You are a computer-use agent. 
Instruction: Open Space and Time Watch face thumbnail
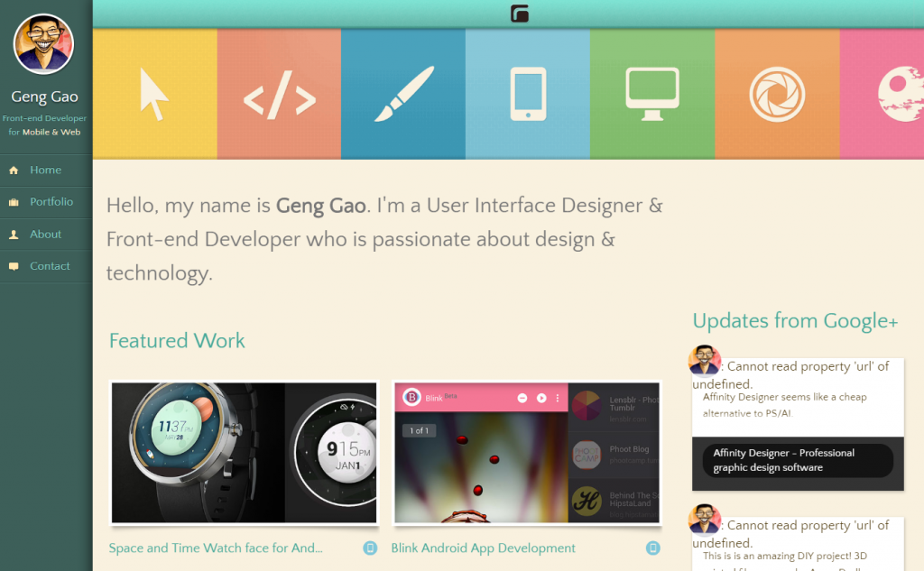pos(244,452)
